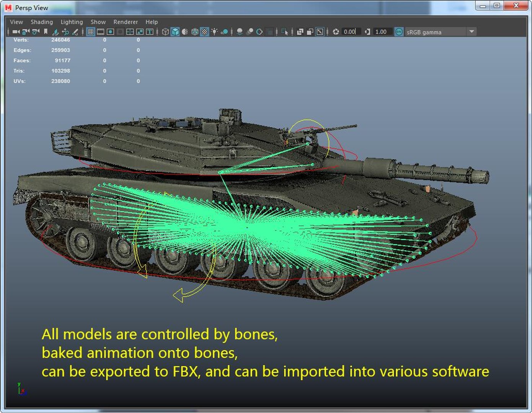Toggle the Use All Lights bulb icon
Viewport: 532px width, 413px height.
[x=215, y=32]
